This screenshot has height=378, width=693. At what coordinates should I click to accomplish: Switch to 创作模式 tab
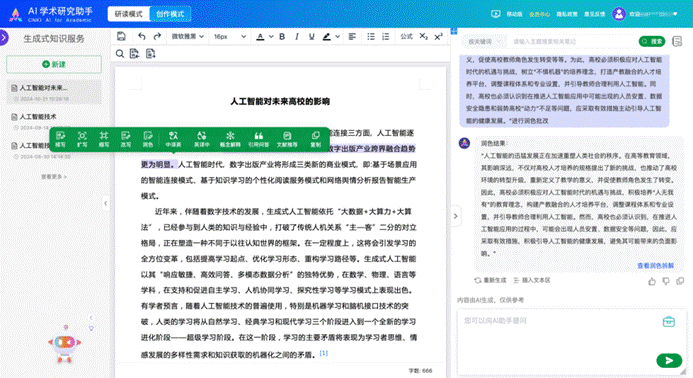click(170, 14)
